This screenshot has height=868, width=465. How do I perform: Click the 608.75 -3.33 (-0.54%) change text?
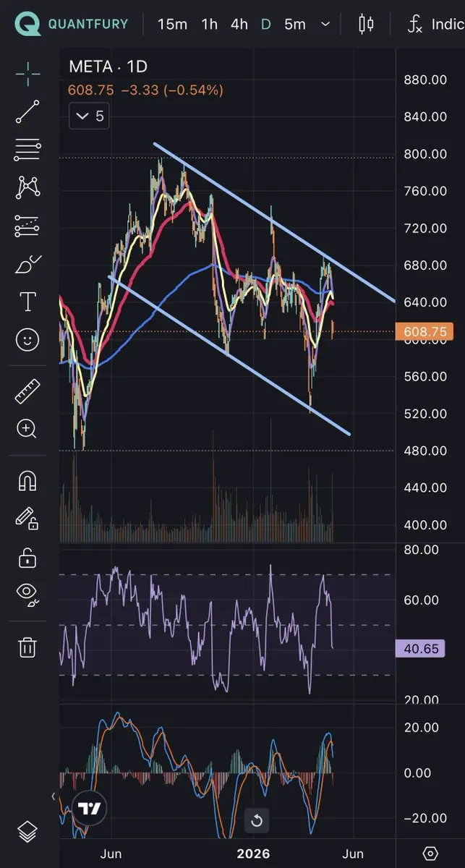[x=145, y=90]
